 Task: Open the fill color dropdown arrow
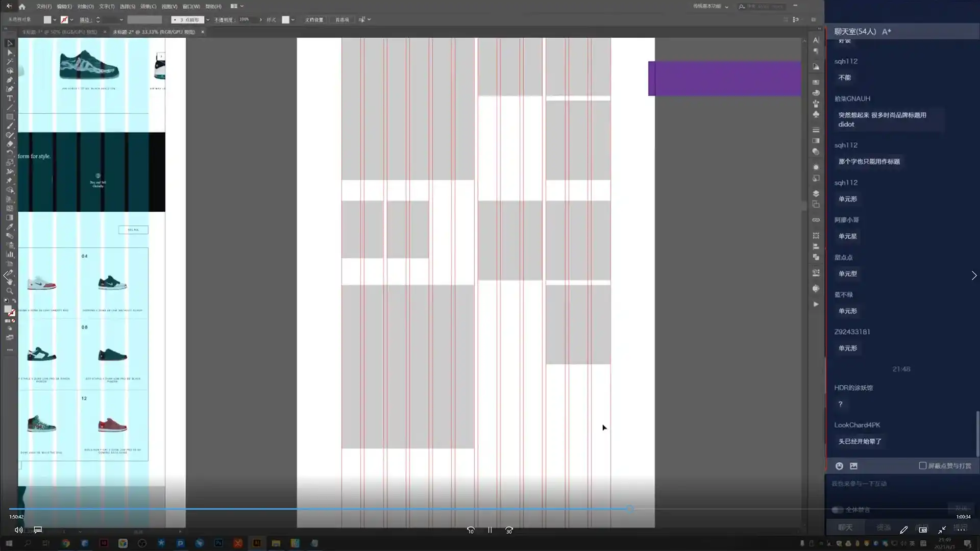click(55, 20)
